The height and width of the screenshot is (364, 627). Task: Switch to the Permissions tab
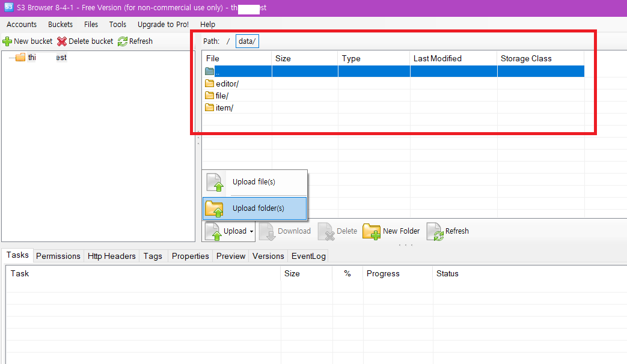[58, 256]
